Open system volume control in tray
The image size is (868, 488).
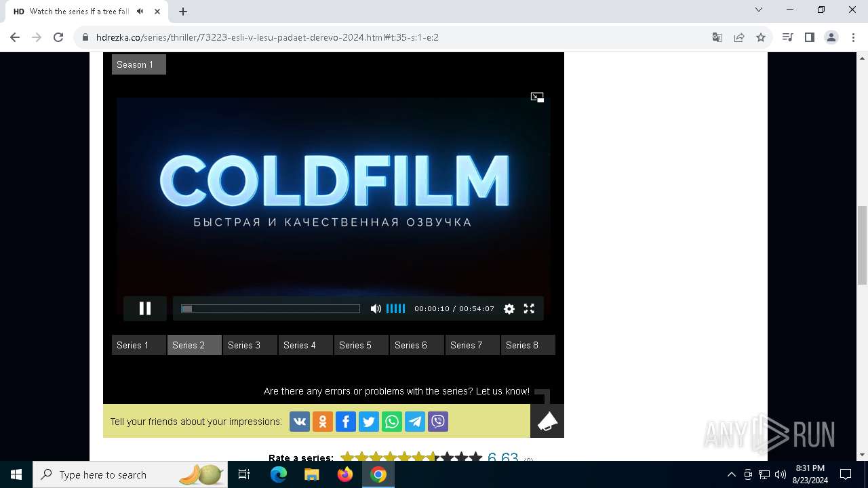(780, 474)
